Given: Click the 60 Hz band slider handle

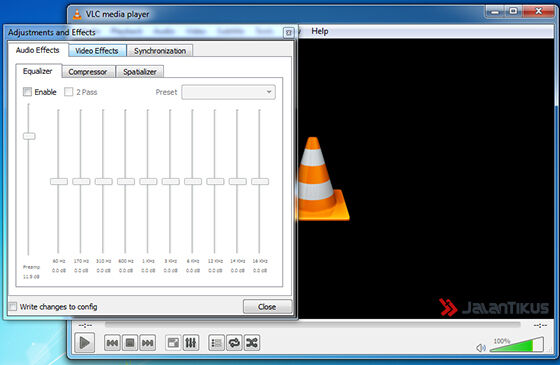Looking at the screenshot, I should tap(59, 181).
